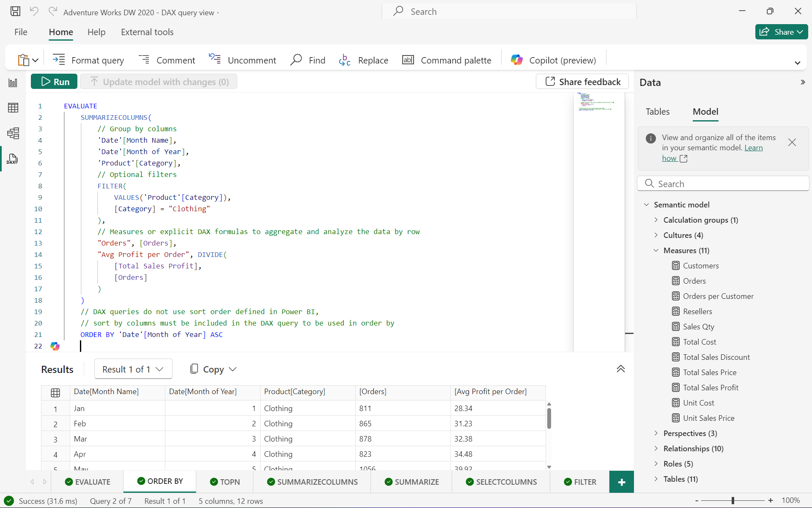
Task: Switch to Tables view in Data panel
Action: [x=657, y=111]
